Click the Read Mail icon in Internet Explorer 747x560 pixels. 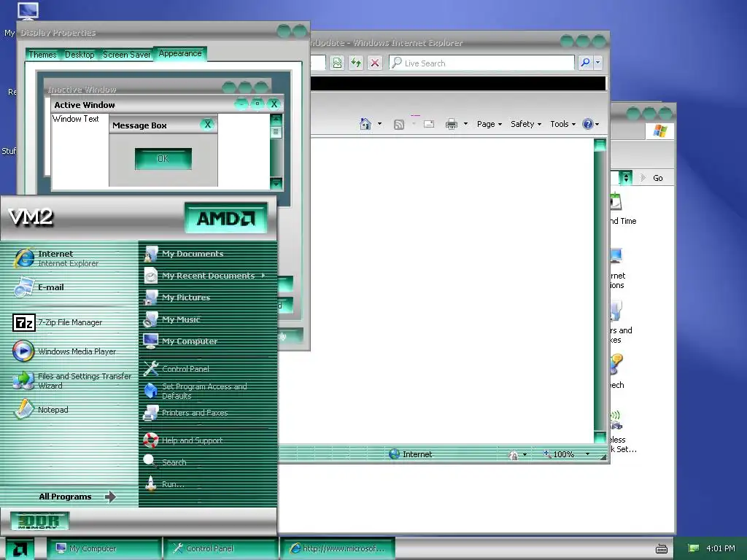pos(429,124)
